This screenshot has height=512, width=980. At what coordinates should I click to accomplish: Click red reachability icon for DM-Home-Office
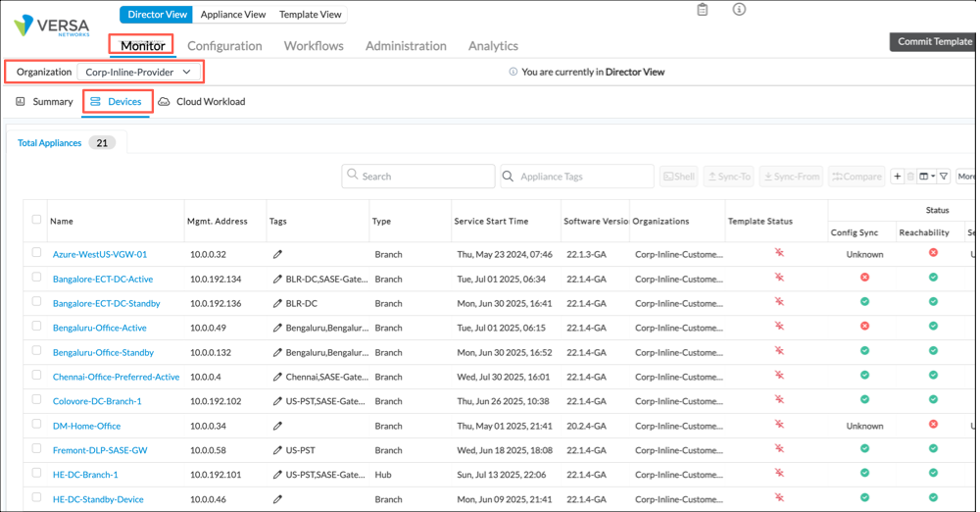pos(933,424)
